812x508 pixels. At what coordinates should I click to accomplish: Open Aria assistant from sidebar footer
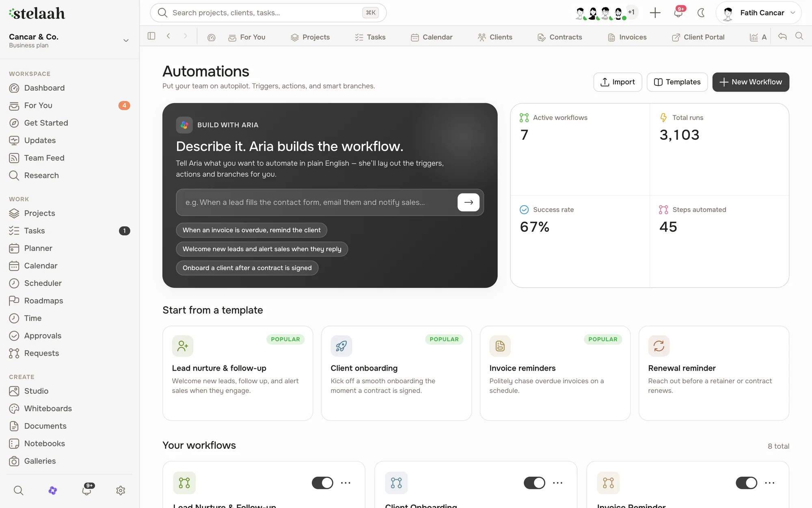[52, 490]
